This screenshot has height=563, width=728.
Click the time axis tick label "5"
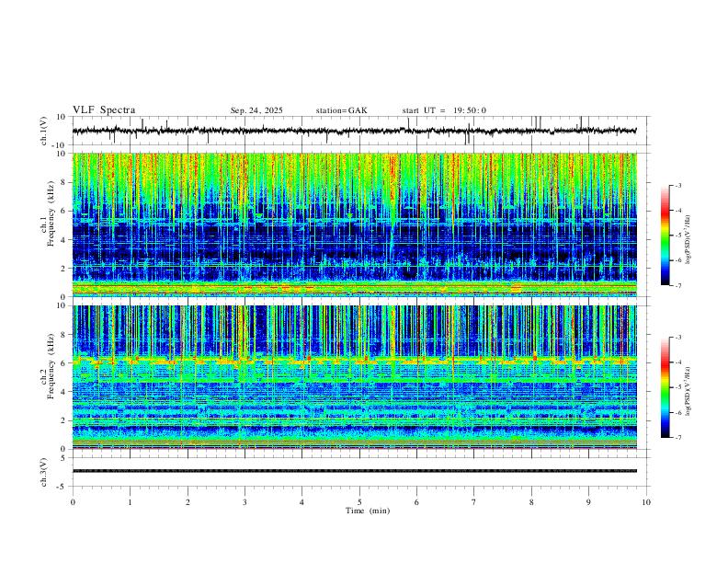tap(359, 502)
